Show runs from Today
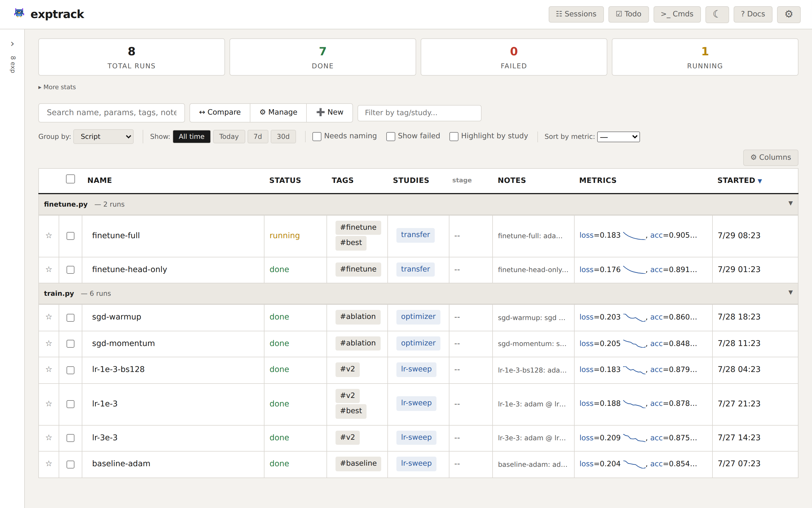 [x=229, y=136]
